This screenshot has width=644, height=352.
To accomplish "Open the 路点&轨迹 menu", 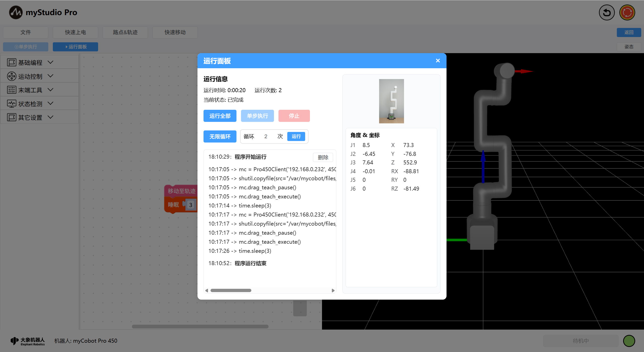I will pos(125,32).
